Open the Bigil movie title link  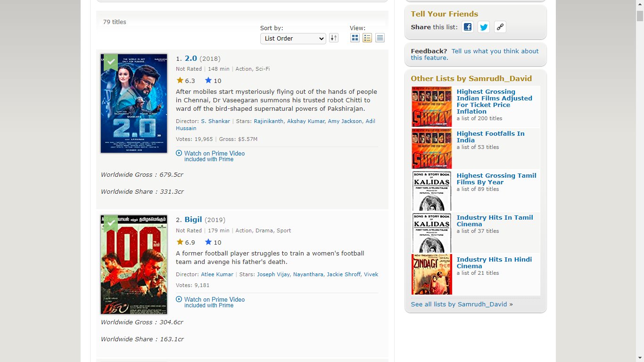coord(193,220)
